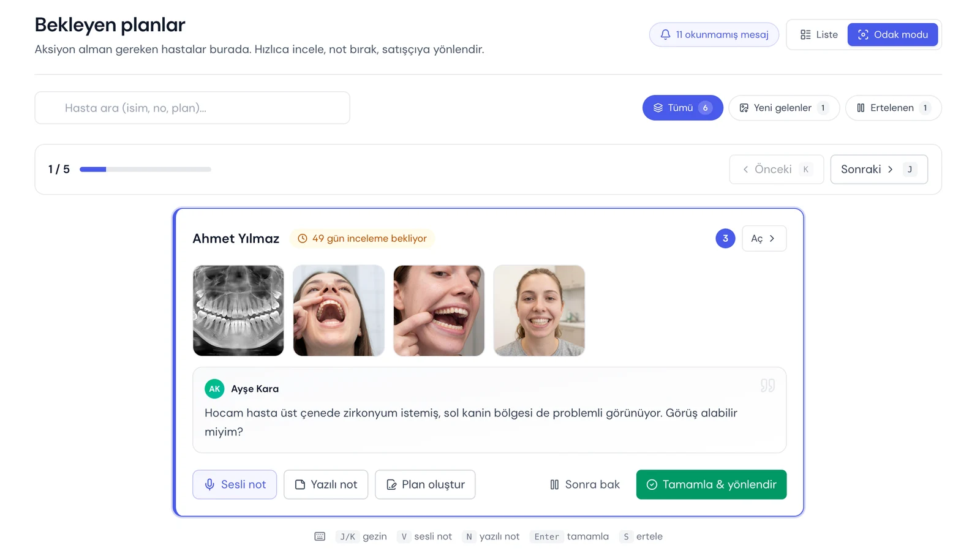Go to next patient with Sonraki
This screenshot has height=559, width=980.
coord(878,170)
